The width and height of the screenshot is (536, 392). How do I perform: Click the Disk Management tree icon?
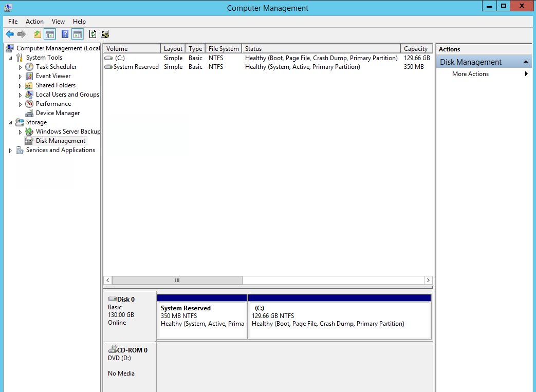pyautogui.click(x=29, y=140)
